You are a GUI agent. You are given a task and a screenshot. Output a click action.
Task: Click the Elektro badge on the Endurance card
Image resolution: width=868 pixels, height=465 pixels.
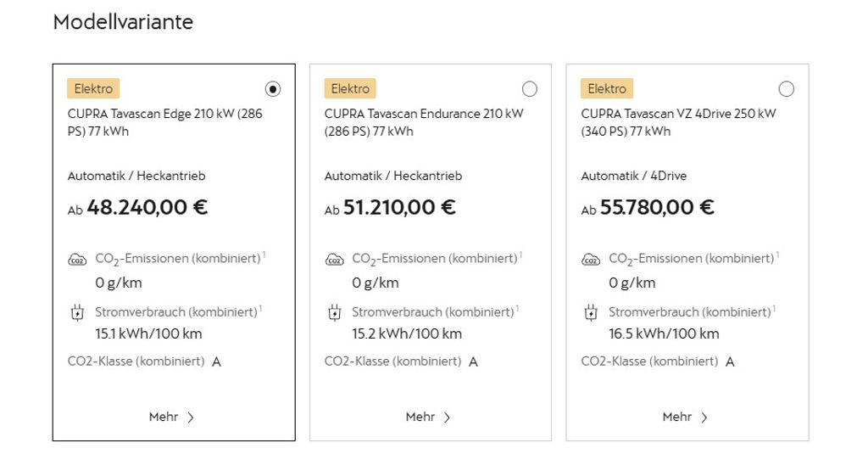click(350, 89)
